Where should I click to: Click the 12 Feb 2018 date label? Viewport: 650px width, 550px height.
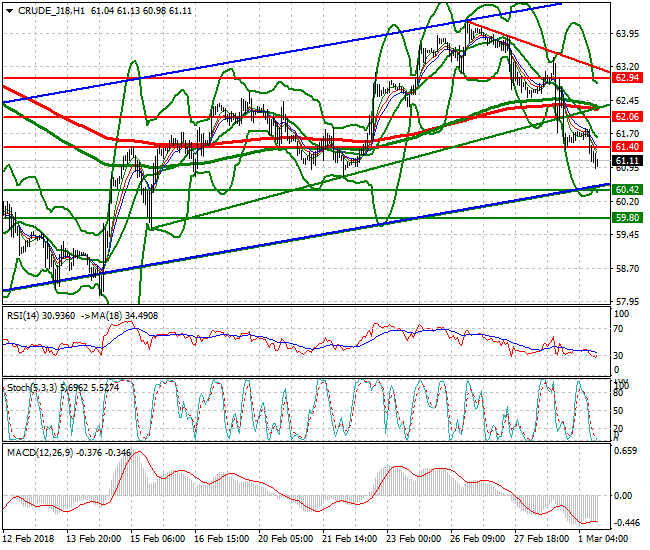pyautogui.click(x=29, y=539)
